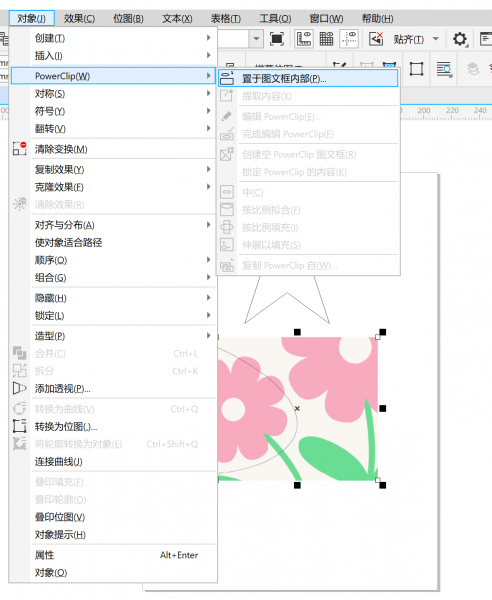Click the add perspective icon
The height and width of the screenshot is (600, 492).
tap(20, 388)
